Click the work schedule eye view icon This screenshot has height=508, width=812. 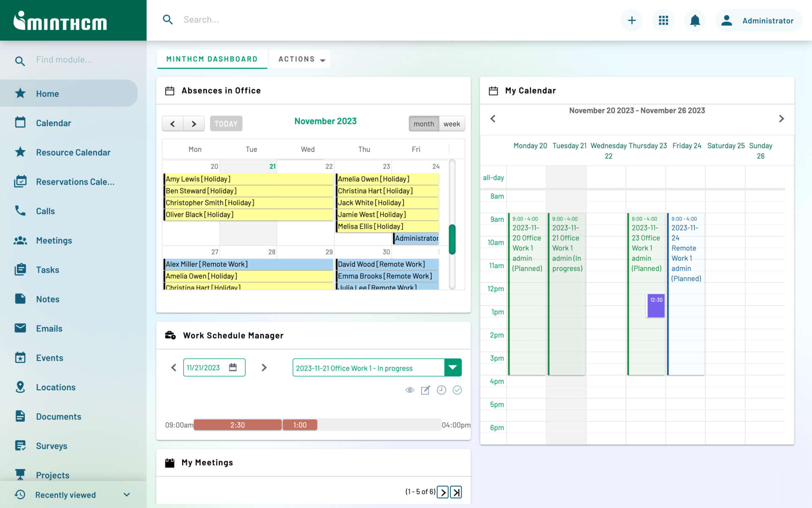pyautogui.click(x=410, y=390)
